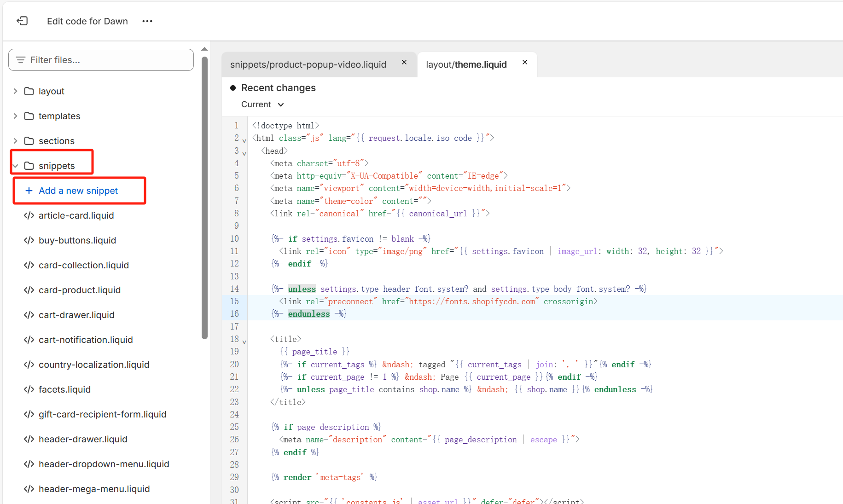Open card-collection.liquid file

point(84,265)
